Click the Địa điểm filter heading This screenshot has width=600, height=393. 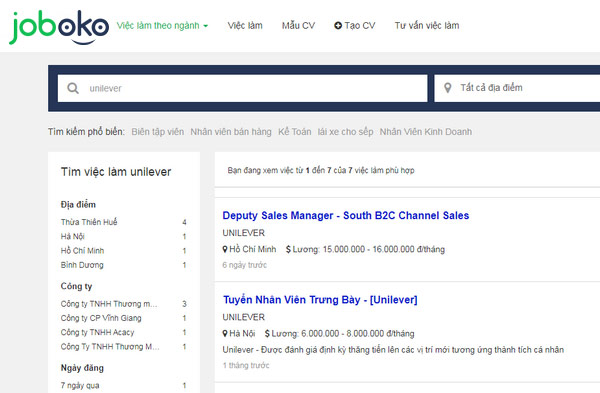click(78, 205)
